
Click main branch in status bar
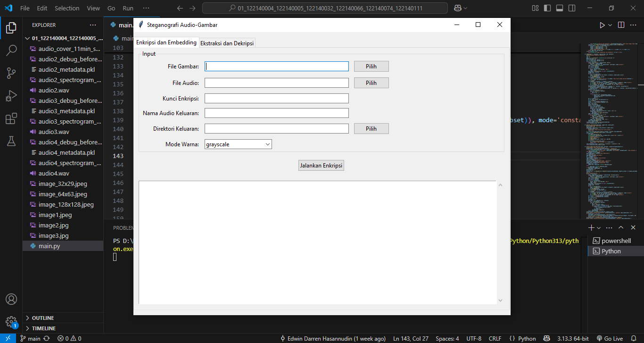coord(30,338)
